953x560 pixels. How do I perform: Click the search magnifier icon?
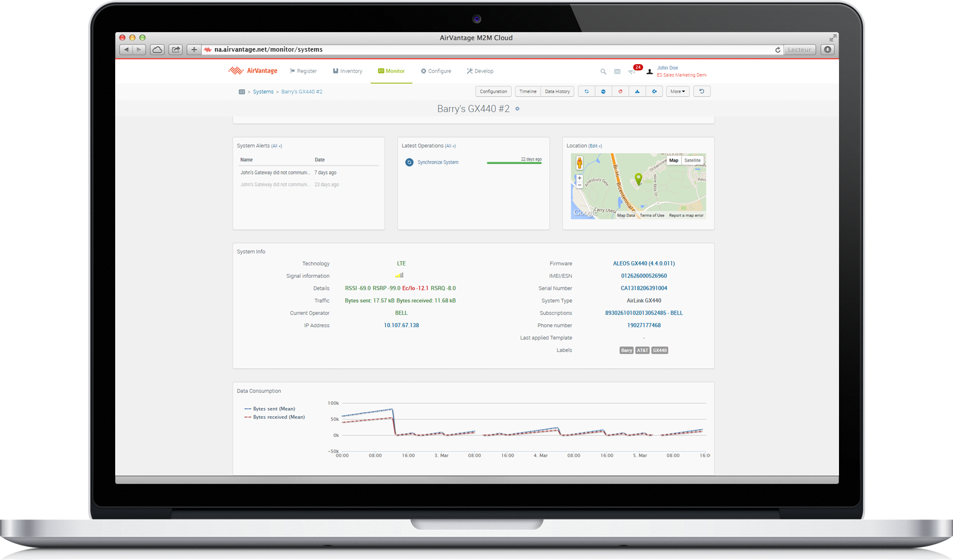(x=603, y=71)
